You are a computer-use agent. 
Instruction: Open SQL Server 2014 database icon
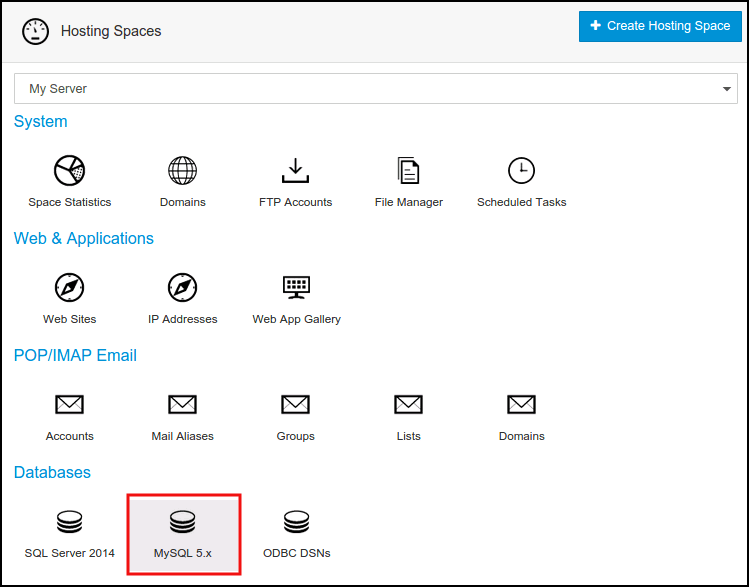coord(69,522)
